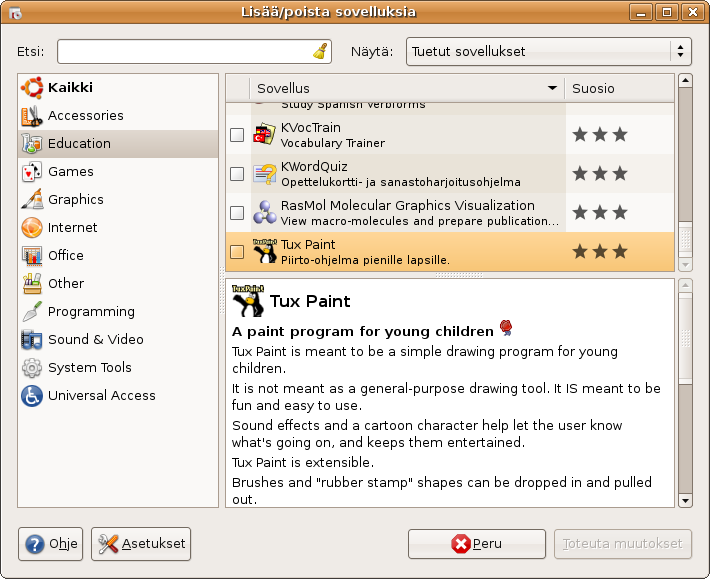
Task: Click application list scrollbar down arrow
Action: [x=685, y=264]
